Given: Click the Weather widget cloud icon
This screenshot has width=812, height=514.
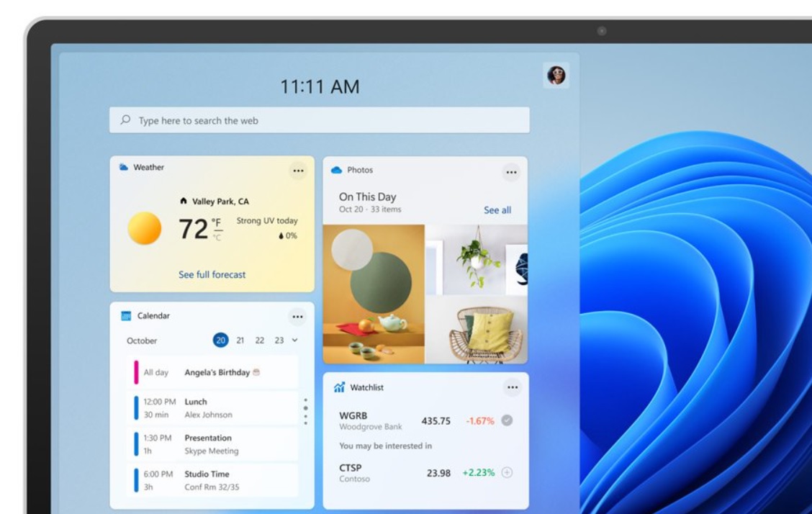Looking at the screenshot, I should tap(124, 167).
